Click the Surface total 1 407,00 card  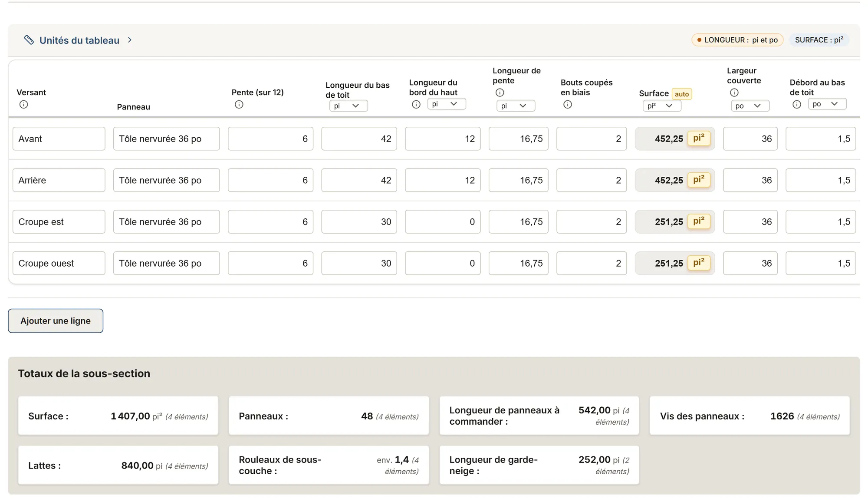coord(118,416)
